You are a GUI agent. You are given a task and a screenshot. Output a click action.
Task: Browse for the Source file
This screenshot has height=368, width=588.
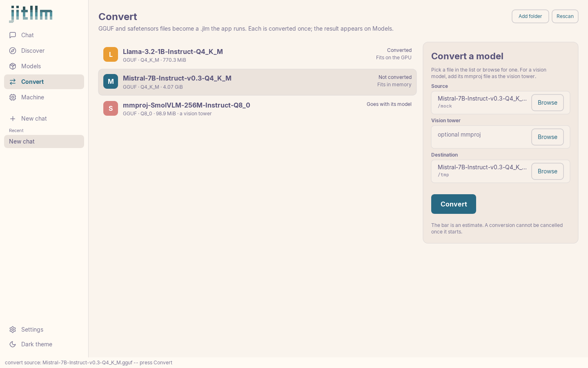tap(548, 103)
